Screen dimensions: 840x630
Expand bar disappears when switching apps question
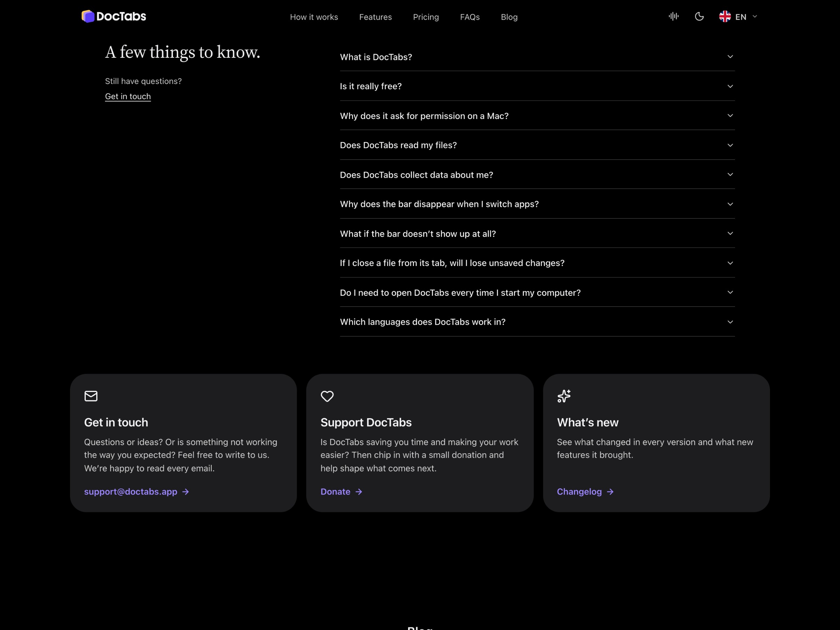[537, 204]
